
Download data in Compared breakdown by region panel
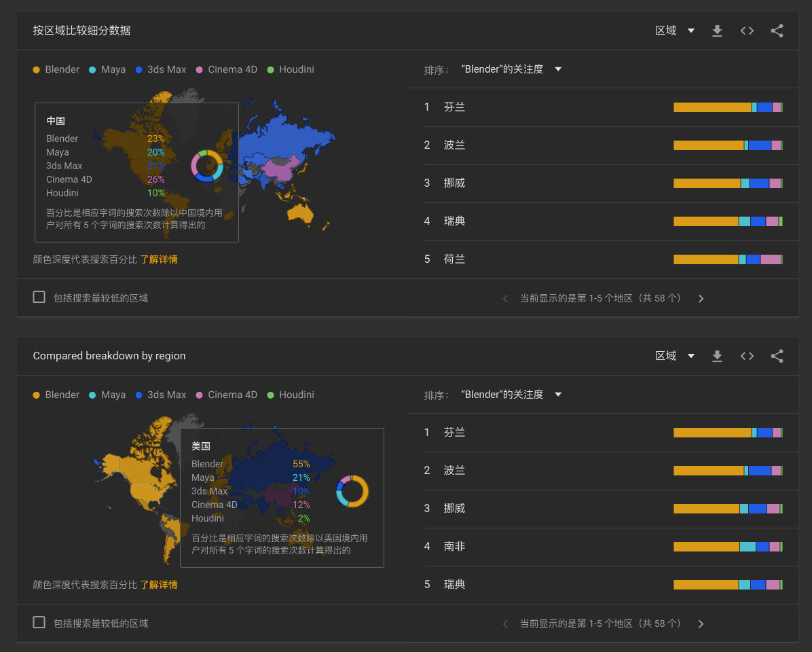tap(717, 356)
